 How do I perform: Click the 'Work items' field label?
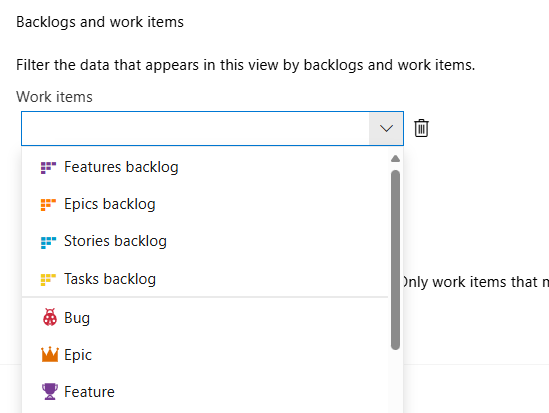54,97
